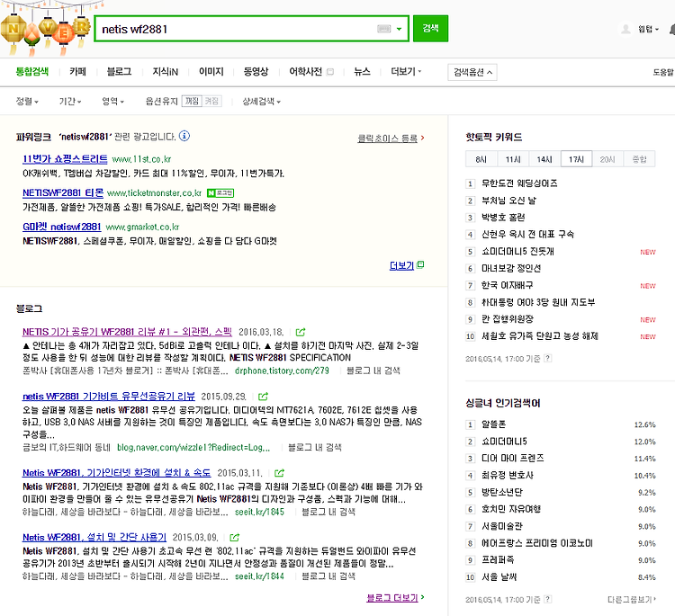Viewport: 675px width, 616px height.
Task: Click share icon beside 2015.03.09 post
Action: pyautogui.click(x=235, y=538)
